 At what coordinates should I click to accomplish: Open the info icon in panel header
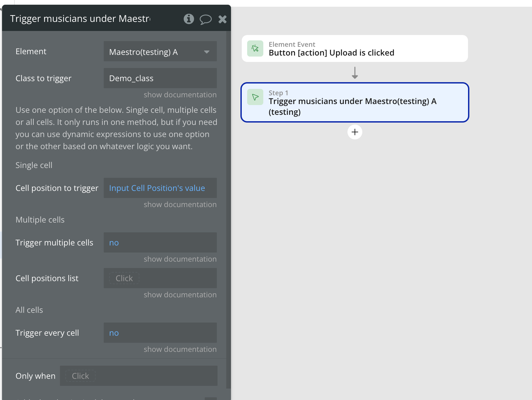(189, 19)
